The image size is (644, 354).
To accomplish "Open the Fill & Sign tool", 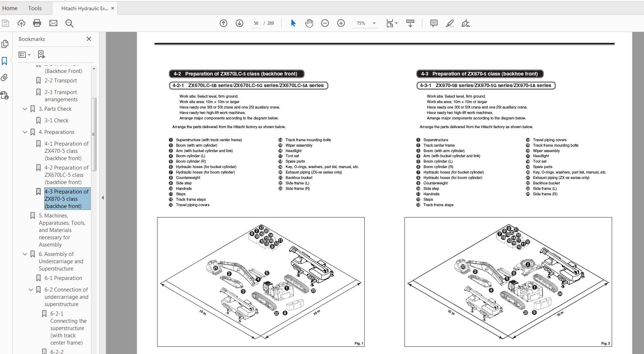I will (467, 23).
